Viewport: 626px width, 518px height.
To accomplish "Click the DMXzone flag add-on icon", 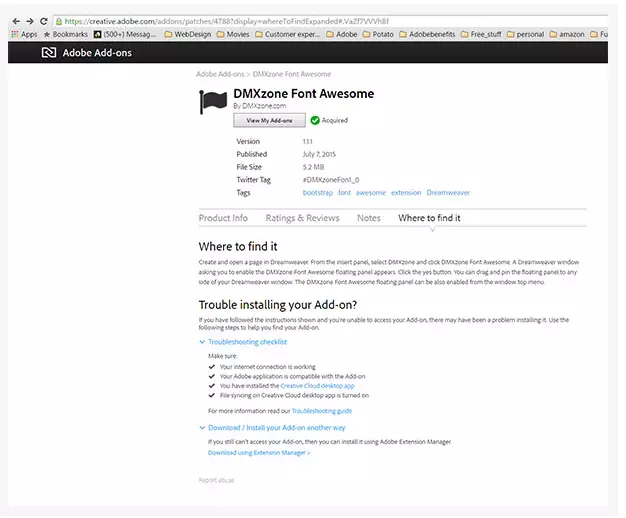I will tap(213, 102).
